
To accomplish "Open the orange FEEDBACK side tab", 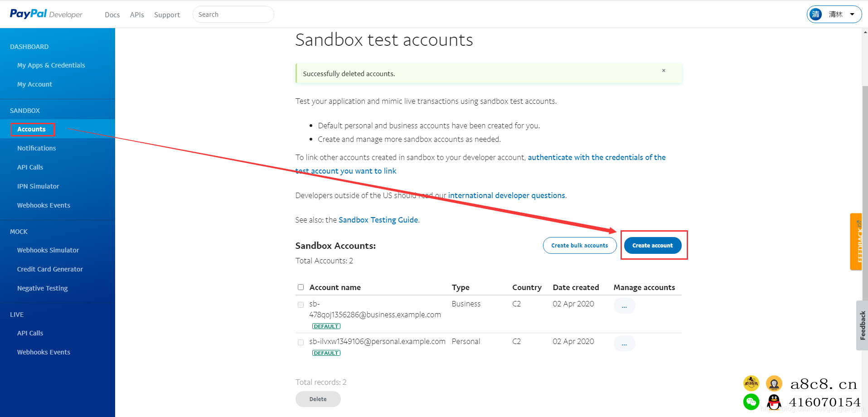I will pos(856,242).
